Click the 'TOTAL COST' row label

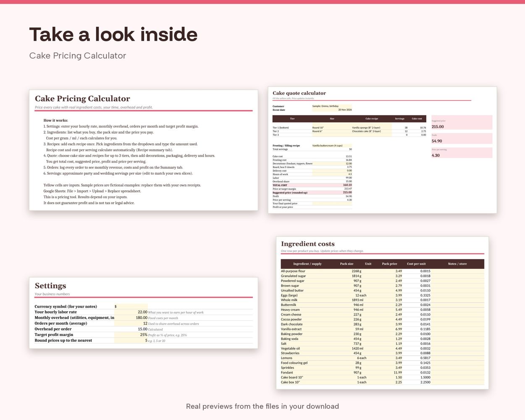click(280, 185)
